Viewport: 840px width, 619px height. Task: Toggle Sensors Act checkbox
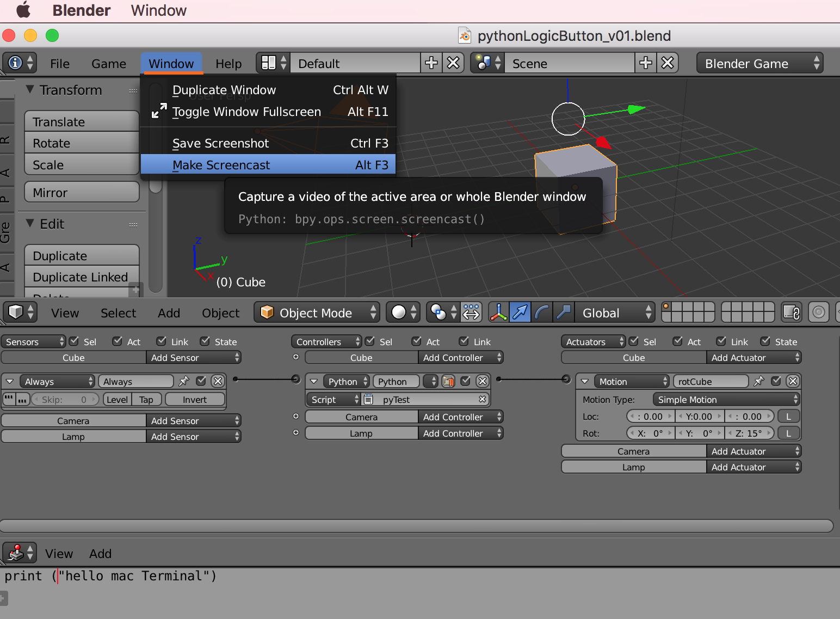tap(117, 341)
